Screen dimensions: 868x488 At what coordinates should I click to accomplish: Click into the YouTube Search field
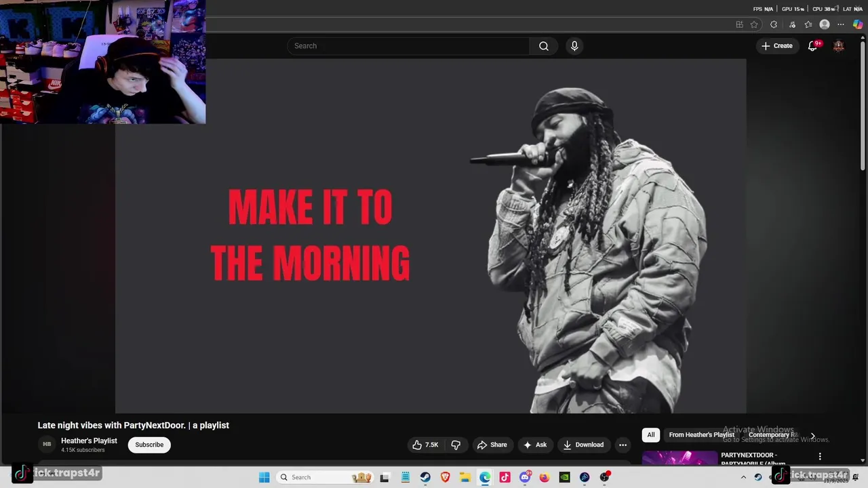point(408,46)
